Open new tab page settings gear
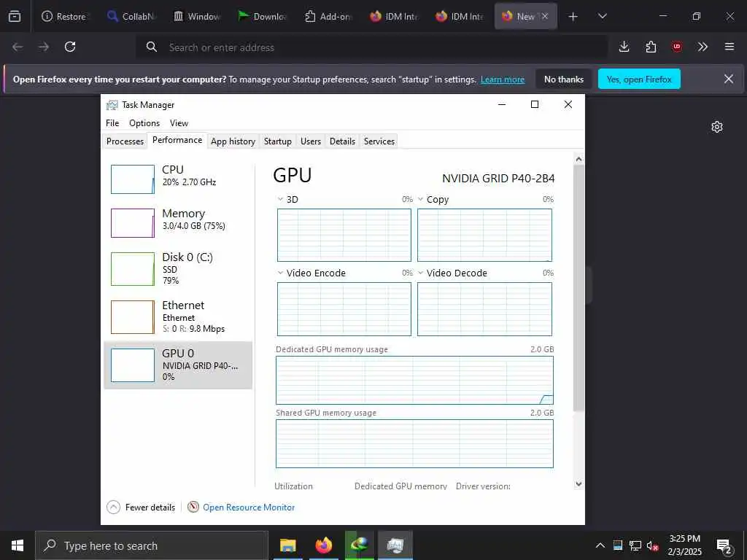Viewport: 747px width, 560px height. [717, 127]
